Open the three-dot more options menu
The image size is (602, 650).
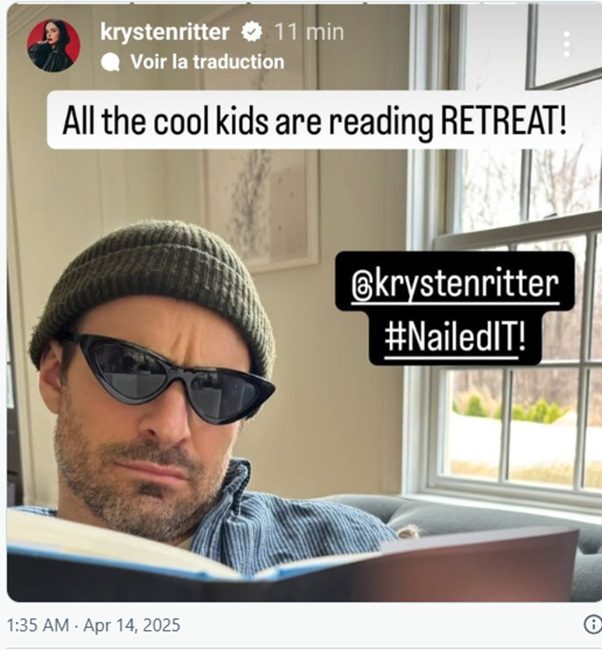point(566,44)
